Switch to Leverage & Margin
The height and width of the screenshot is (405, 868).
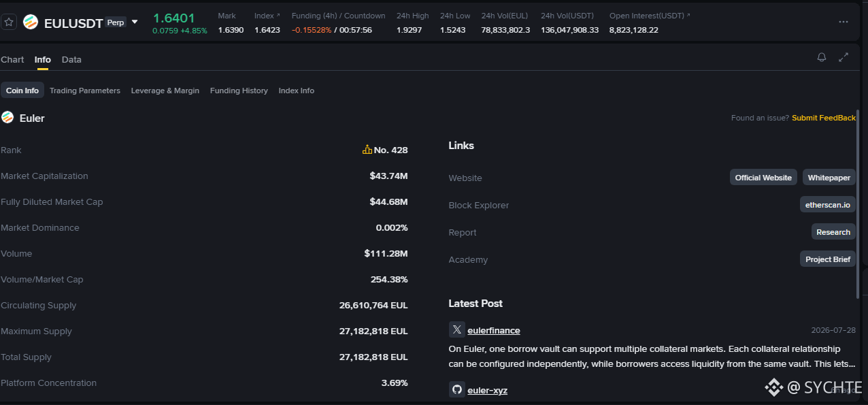pyautogui.click(x=165, y=91)
